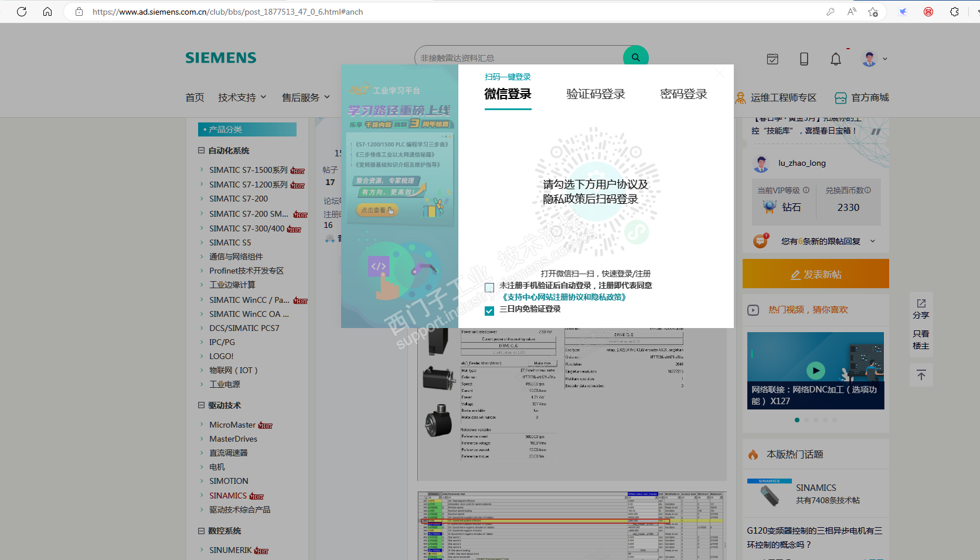The image size is (980, 560).
Task: Click the 运维工程师专区 engineer icon
Action: click(741, 98)
